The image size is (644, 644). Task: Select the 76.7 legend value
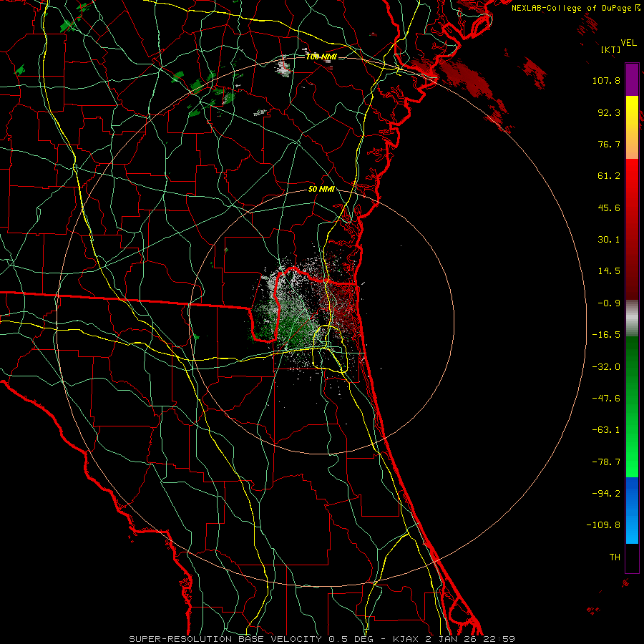(x=609, y=144)
